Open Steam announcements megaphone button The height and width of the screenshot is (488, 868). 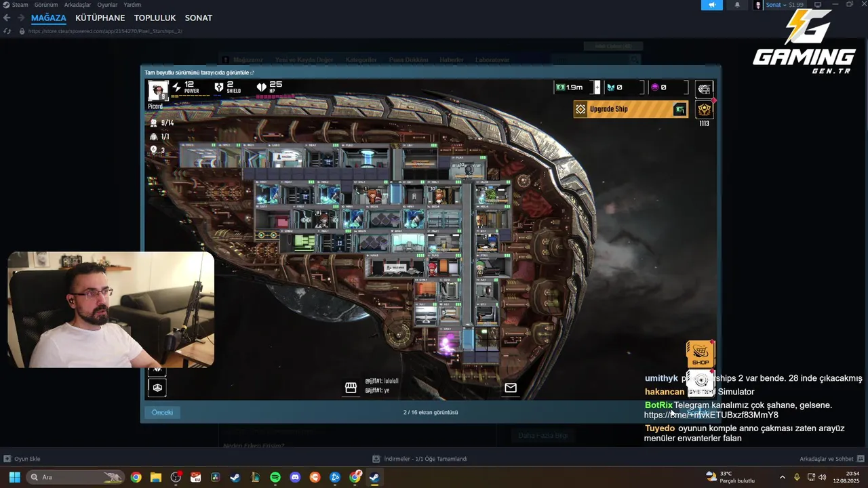[x=711, y=5]
